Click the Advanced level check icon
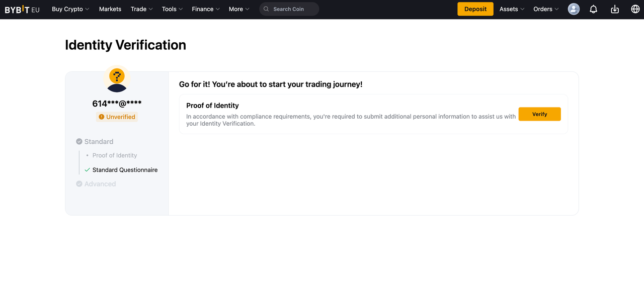Viewport: 644px width, 282px height. tap(79, 184)
